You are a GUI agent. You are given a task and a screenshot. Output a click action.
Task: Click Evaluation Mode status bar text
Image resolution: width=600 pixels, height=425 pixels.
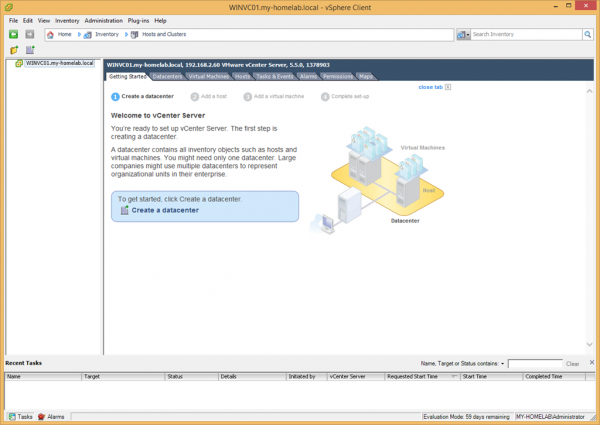pos(466,417)
